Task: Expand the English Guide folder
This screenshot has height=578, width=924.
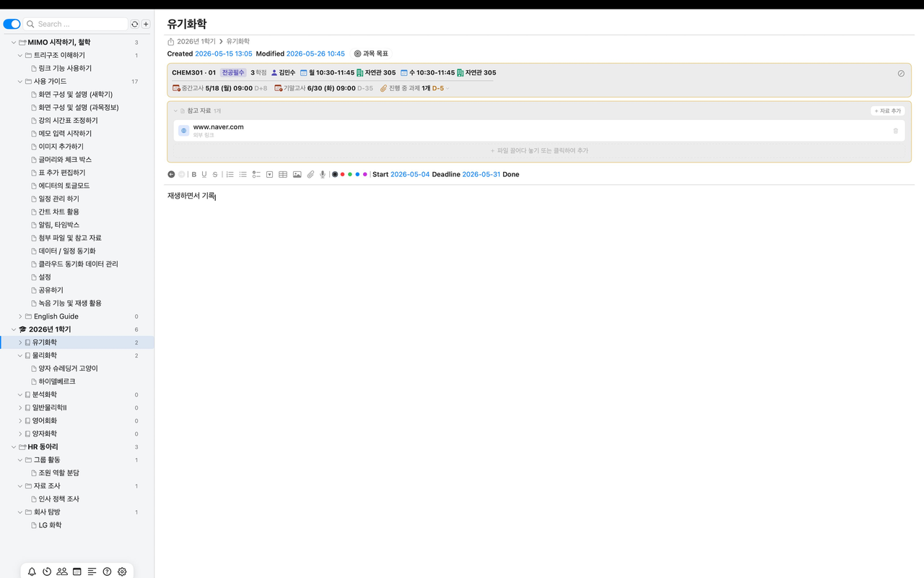Action: click(20, 316)
